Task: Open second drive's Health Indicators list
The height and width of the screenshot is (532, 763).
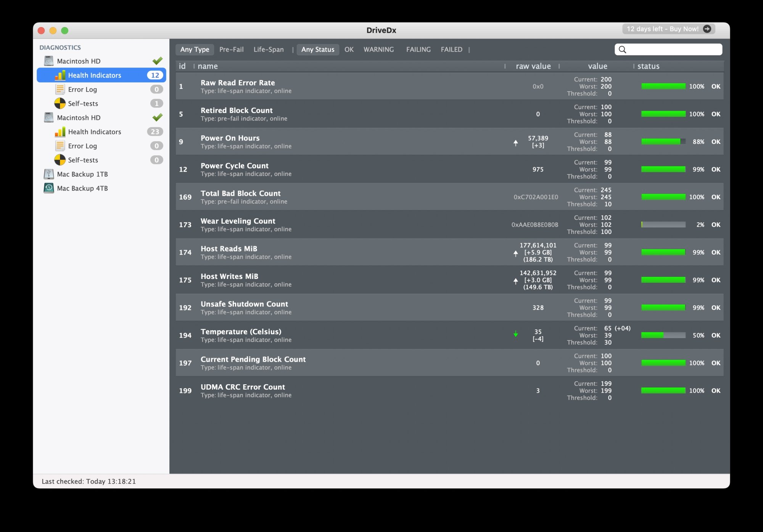Action: click(94, 132)
